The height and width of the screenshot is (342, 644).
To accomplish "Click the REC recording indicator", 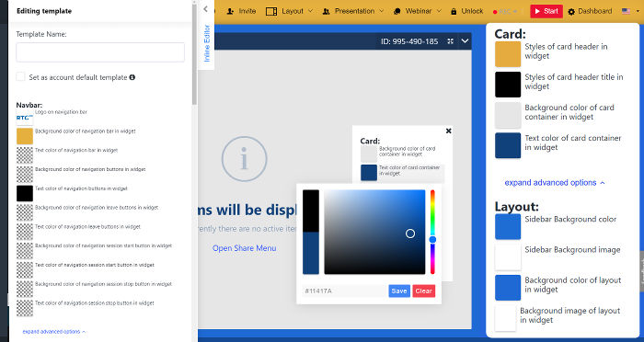I will click(505, 12).
